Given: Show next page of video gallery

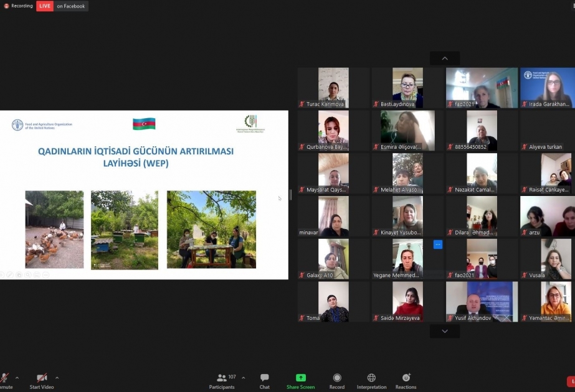Looking at the screenshot, I should tap(445, 331).
